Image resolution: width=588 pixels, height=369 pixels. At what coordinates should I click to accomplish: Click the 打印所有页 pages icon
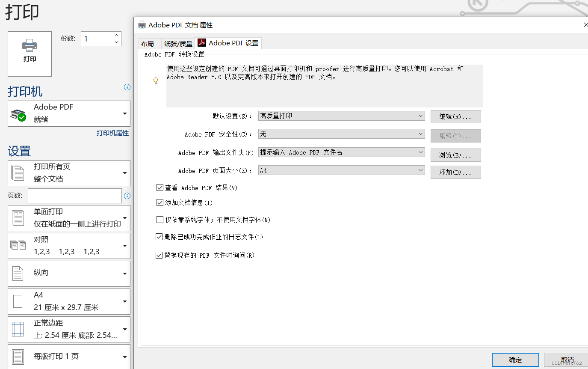[18, 173]
